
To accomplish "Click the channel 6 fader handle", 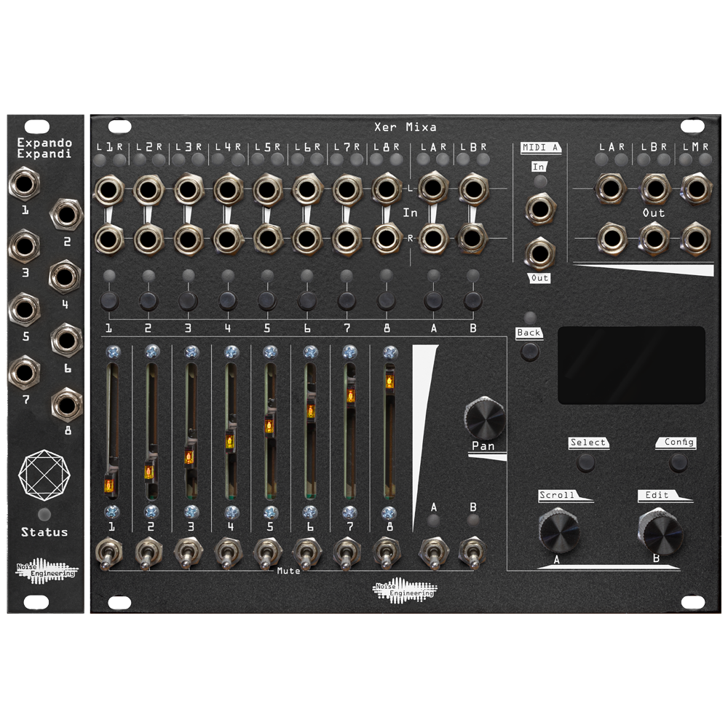I will pos(310,411).
